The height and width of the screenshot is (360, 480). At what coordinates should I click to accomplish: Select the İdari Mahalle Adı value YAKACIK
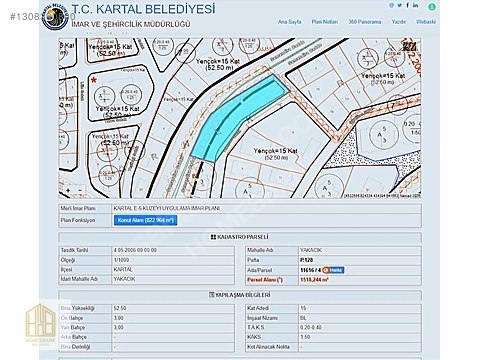(124, 279)
